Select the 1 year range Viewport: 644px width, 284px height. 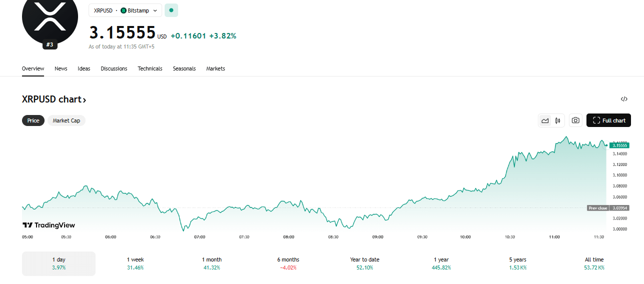pyautogui.click(x=441, y=263)
